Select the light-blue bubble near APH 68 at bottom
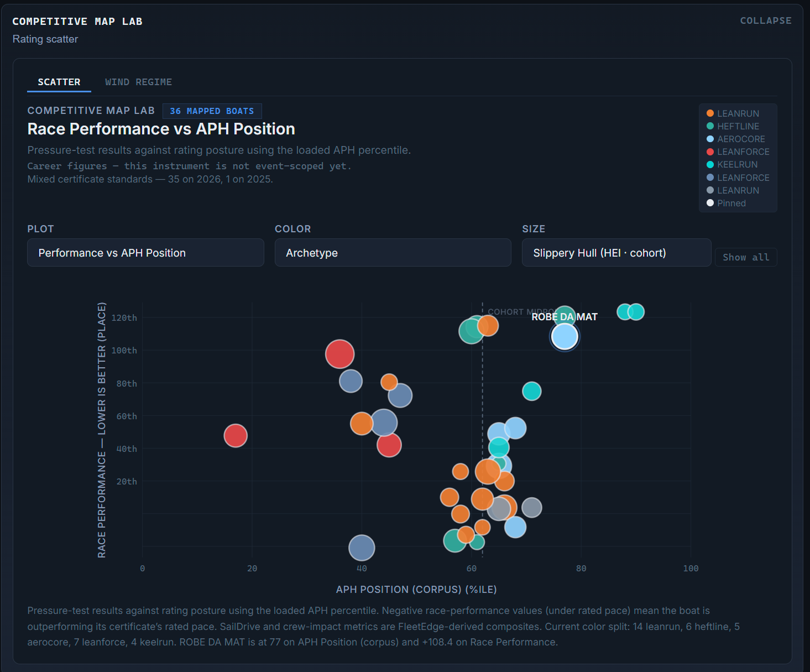Viewport: 810px width, 672px height. (x=515, y=527)
